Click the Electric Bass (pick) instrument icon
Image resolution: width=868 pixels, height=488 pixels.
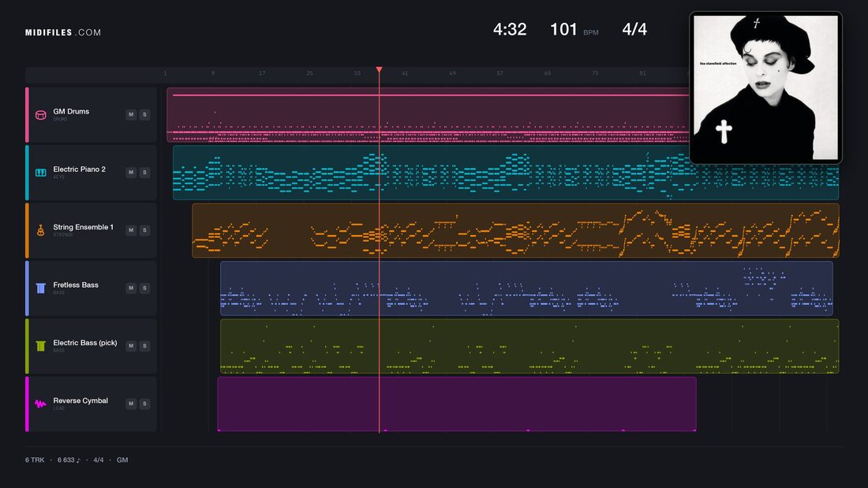40,346
